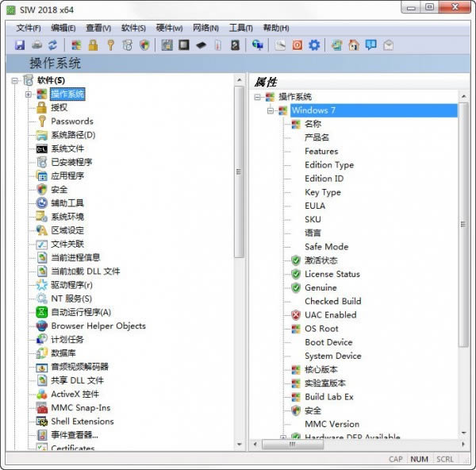
Task: Click properties pane vertical scrollbar up arrow
Action: 463,97
